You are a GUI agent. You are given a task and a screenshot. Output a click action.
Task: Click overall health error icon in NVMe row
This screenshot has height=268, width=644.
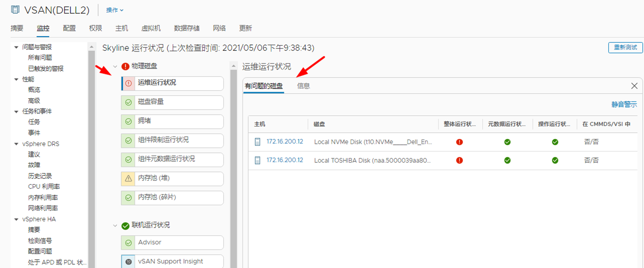[x=459, y=142]
